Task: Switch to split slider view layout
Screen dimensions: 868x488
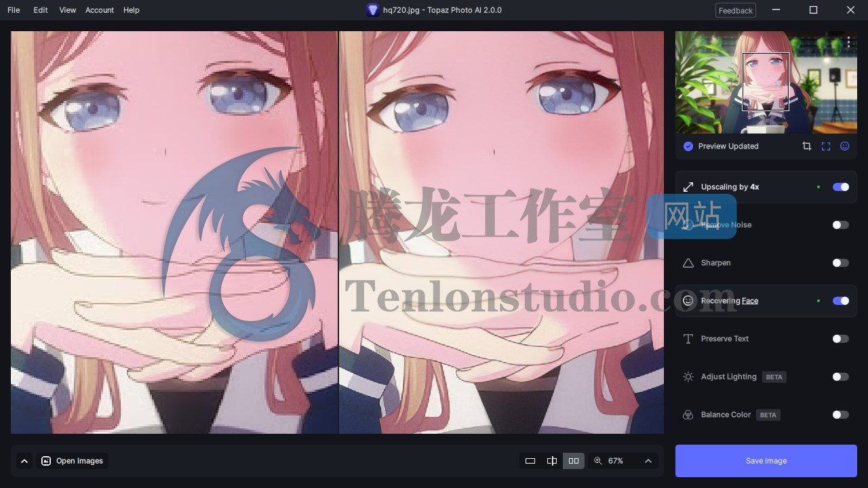Action: [x=552, y=461]
